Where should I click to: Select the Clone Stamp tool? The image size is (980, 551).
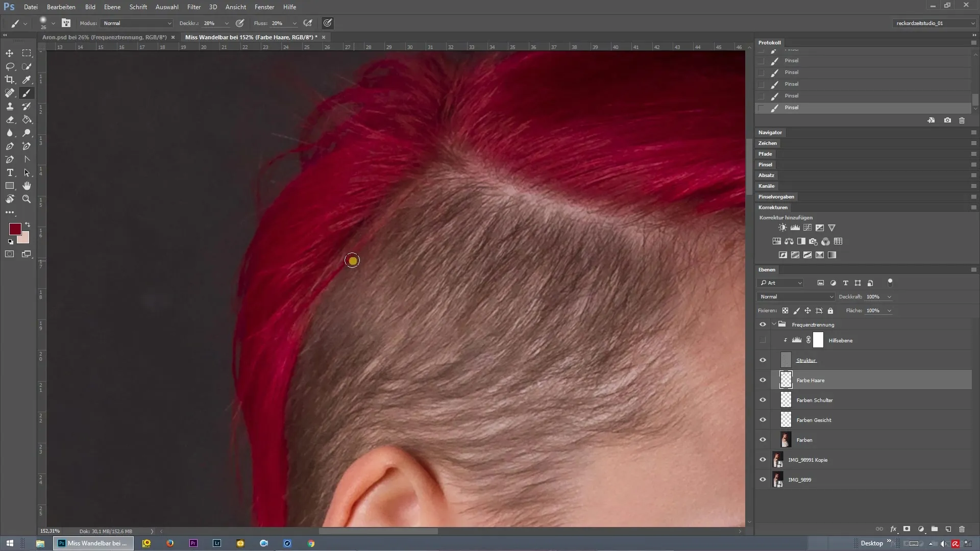click(10, 106)
